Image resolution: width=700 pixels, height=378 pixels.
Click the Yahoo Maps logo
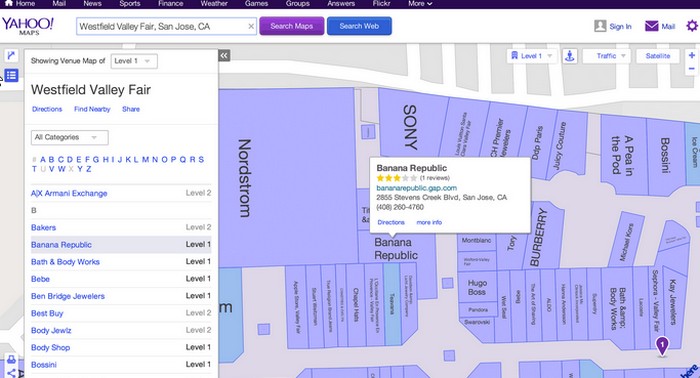28,26
